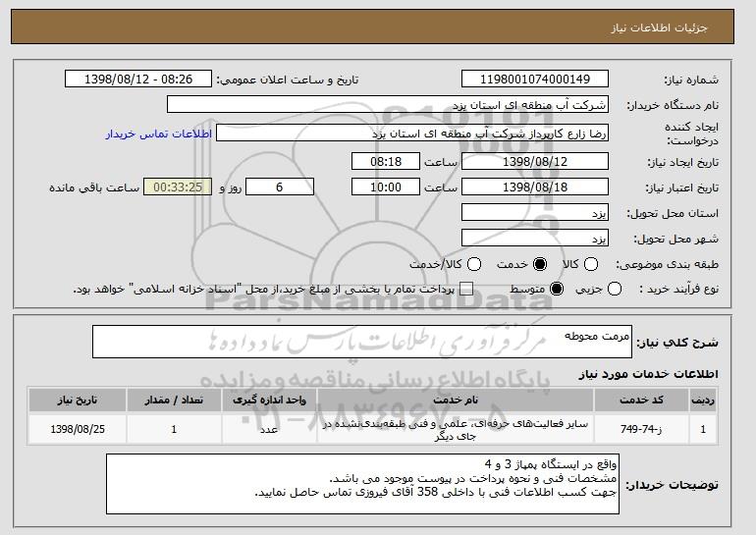Image resolution: width=756 pixels, height=535 pixels.
Task: Click the نوع فرآیند خرید label
Action: click(x=678, y=290)
